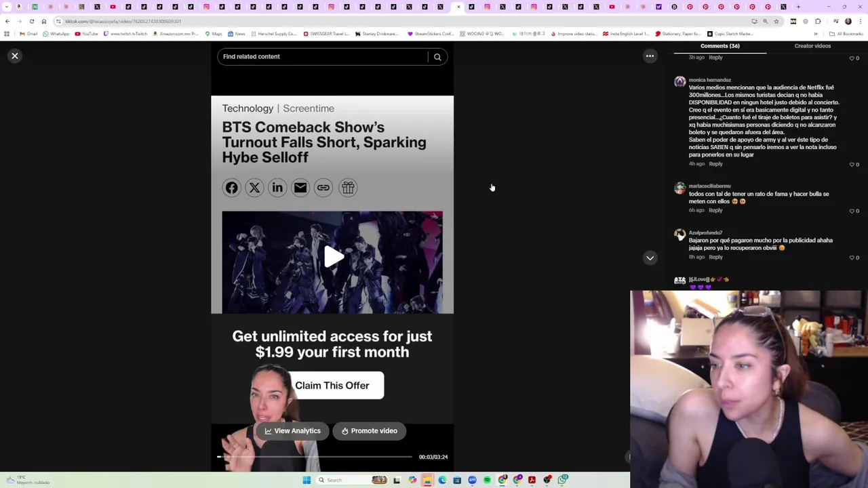Bookmark this page with the star icon
Screen dimensions: 868x488
click(x=776, y=22)
